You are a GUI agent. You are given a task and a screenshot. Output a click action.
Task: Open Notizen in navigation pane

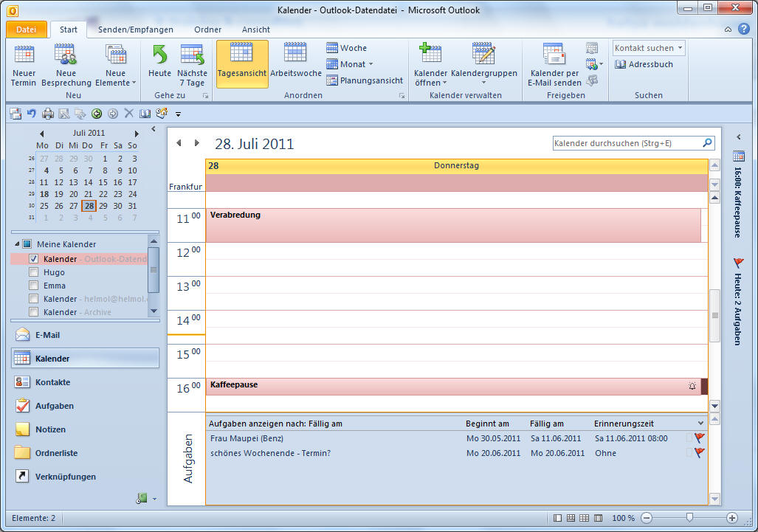(85, 429)
